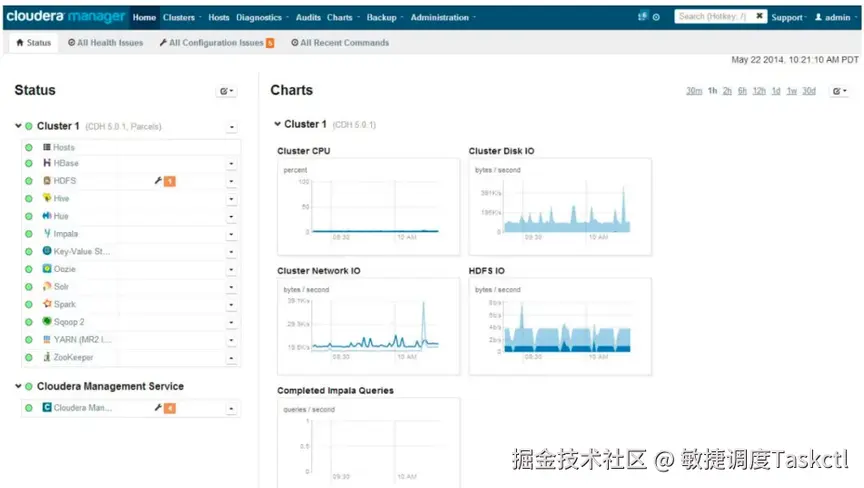Click the ZooKeeper service icon
This screenshot has height=488, width=864.
pos(47,357)
